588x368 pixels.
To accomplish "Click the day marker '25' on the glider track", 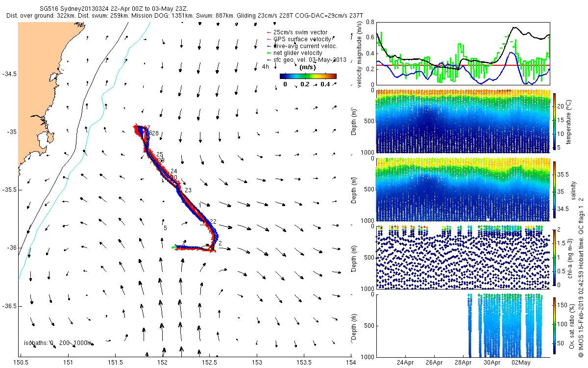I will pyautogui.click(x=159, y=155).
